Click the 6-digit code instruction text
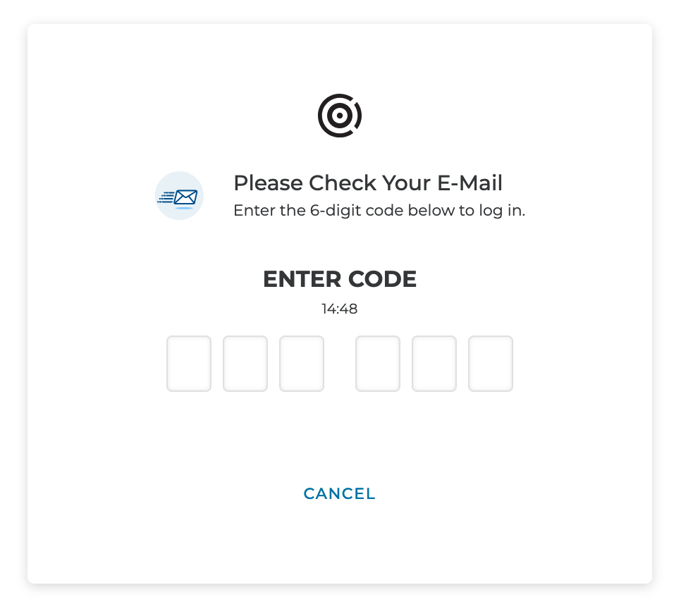This screenshot has width=681, height=616. [x=379, y=210]
